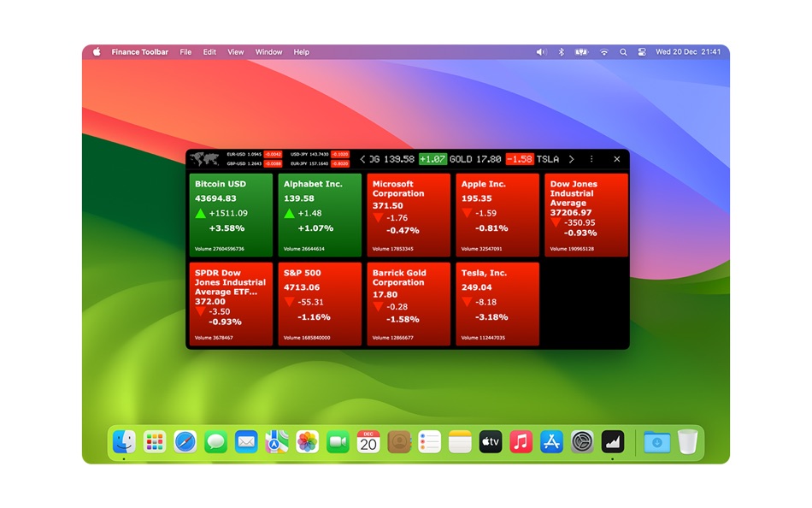
Task: Open the Apple menu
Action: (97, 52)
